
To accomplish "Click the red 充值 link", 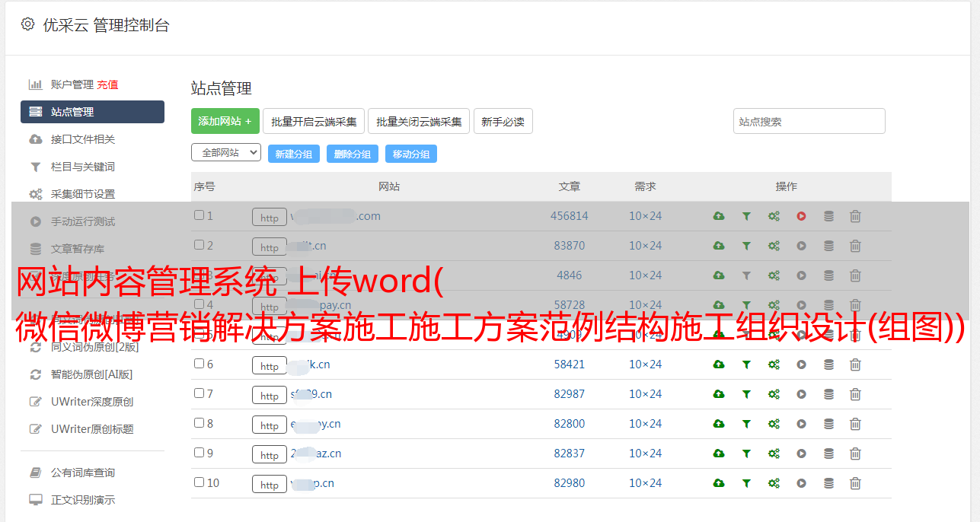I will coord(107,84).
